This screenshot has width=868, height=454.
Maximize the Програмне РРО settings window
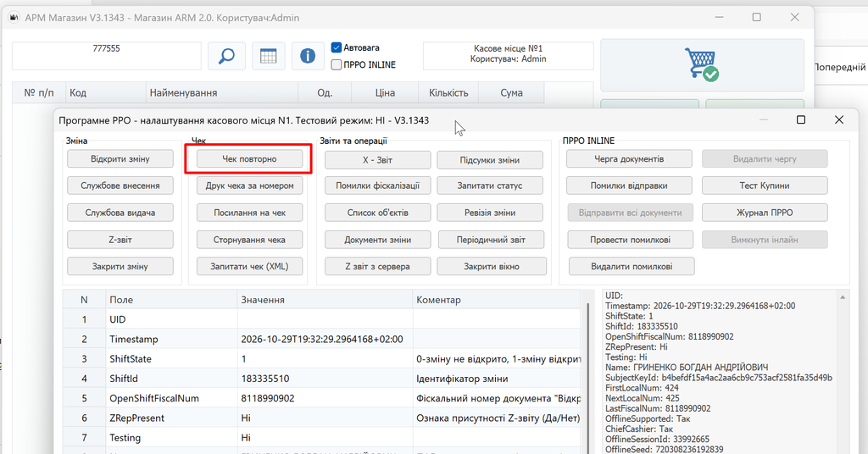pos(801,120)
